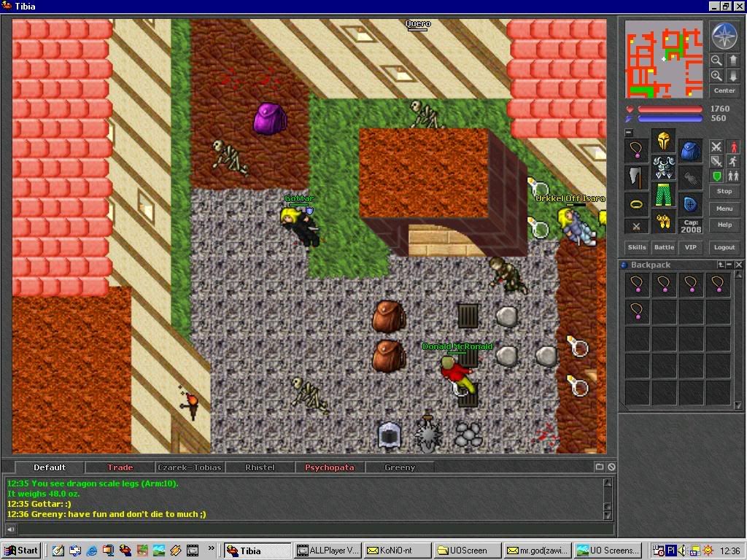Click the blue mana bar
This screenshot has width=747, height=560.
tap(670, 119)
